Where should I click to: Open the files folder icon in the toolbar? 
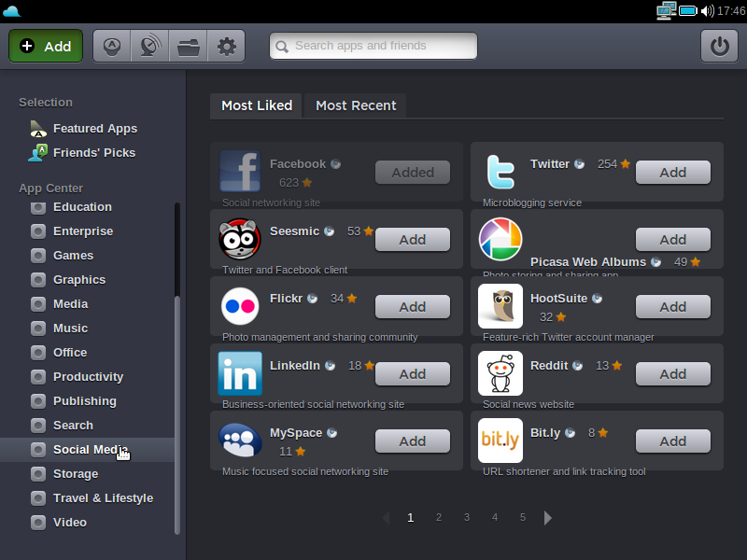(189, 46)
